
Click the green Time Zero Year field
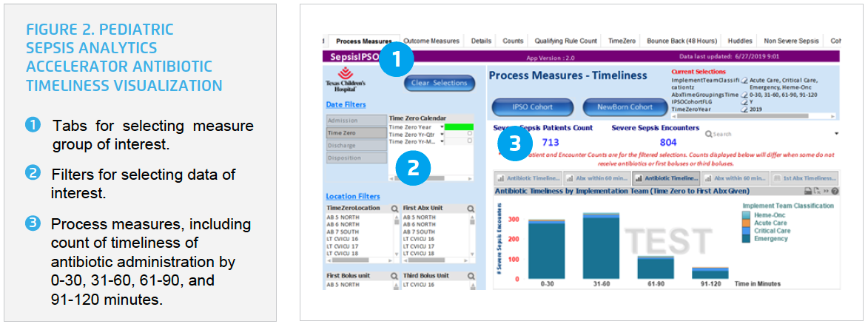pos(460,126)
